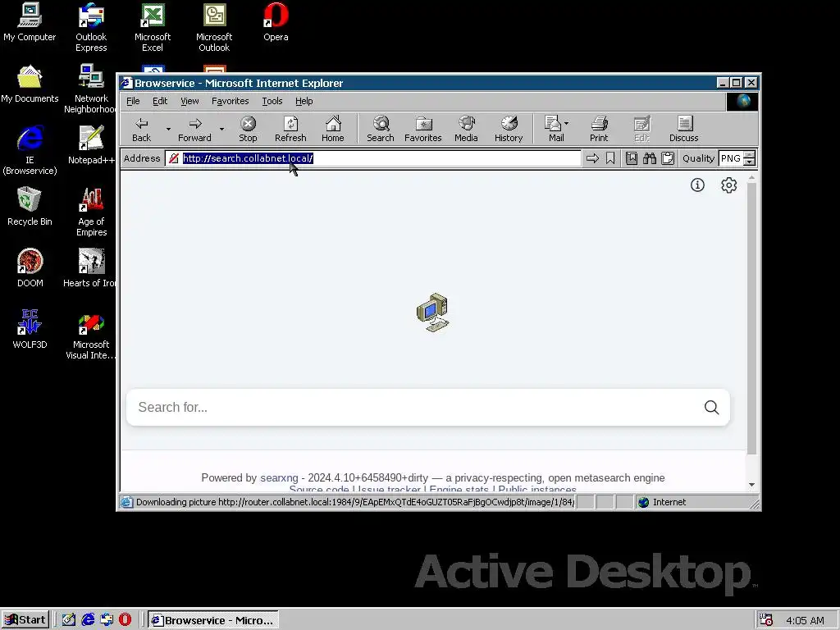This screenshot has height=630, width=840.
Task: Click the page vertical scrollbar thumb
Action: click(x=751, y=319)
